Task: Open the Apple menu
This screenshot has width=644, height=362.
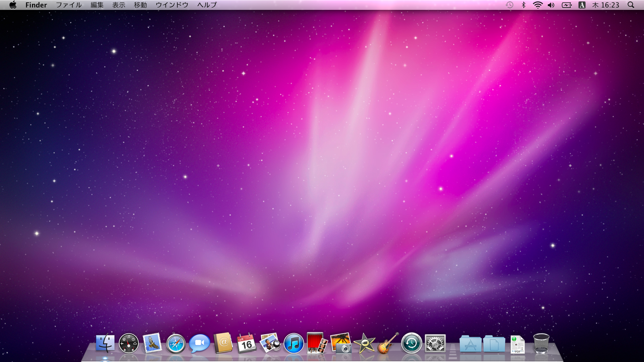Action: (13, 5)
